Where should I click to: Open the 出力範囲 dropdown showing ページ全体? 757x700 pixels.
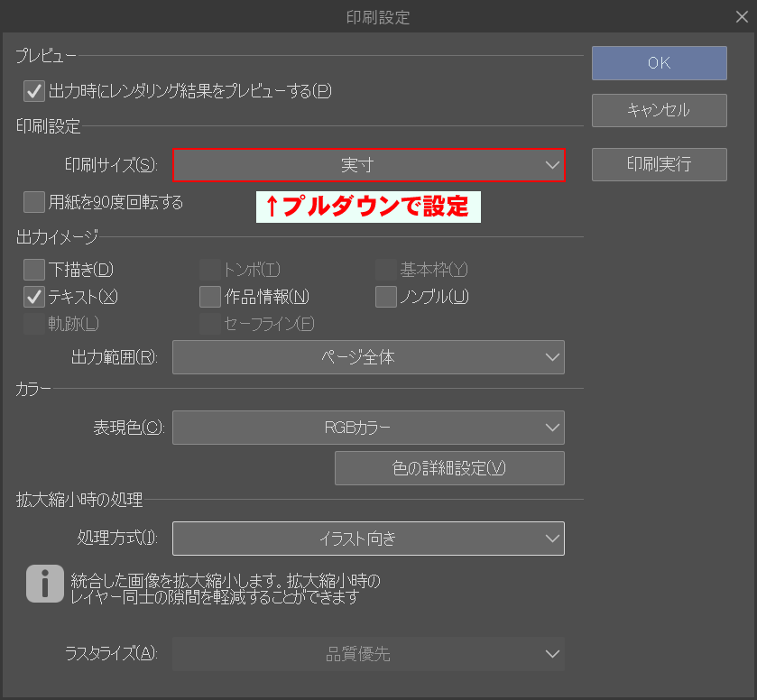point(368,357)
